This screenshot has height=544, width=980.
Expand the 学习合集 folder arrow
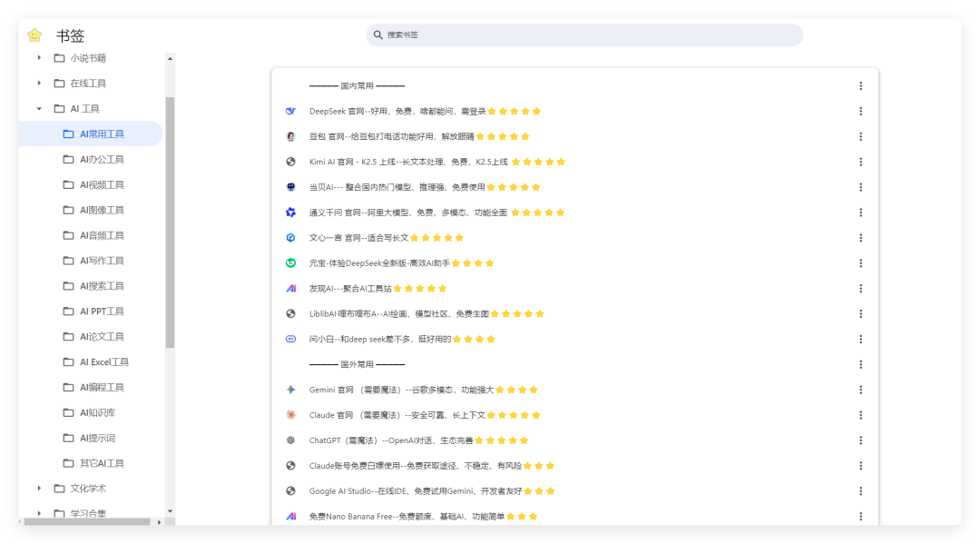click(39, 513)
